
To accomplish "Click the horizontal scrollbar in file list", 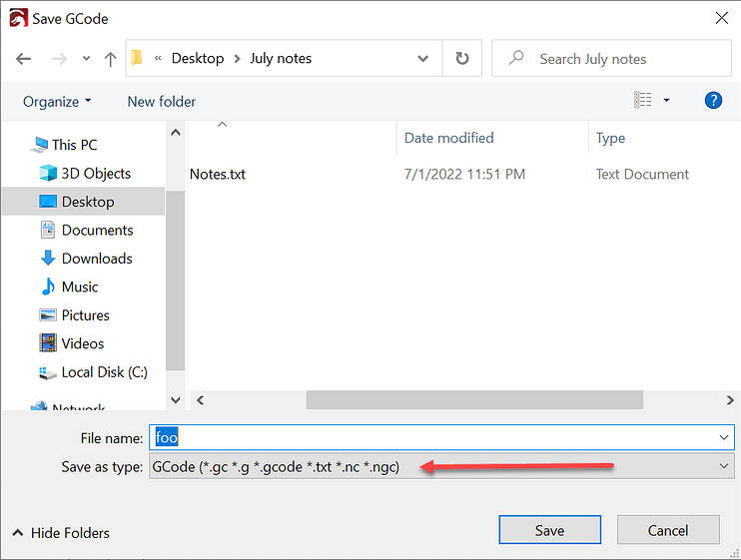I will [x=474, y=400].
